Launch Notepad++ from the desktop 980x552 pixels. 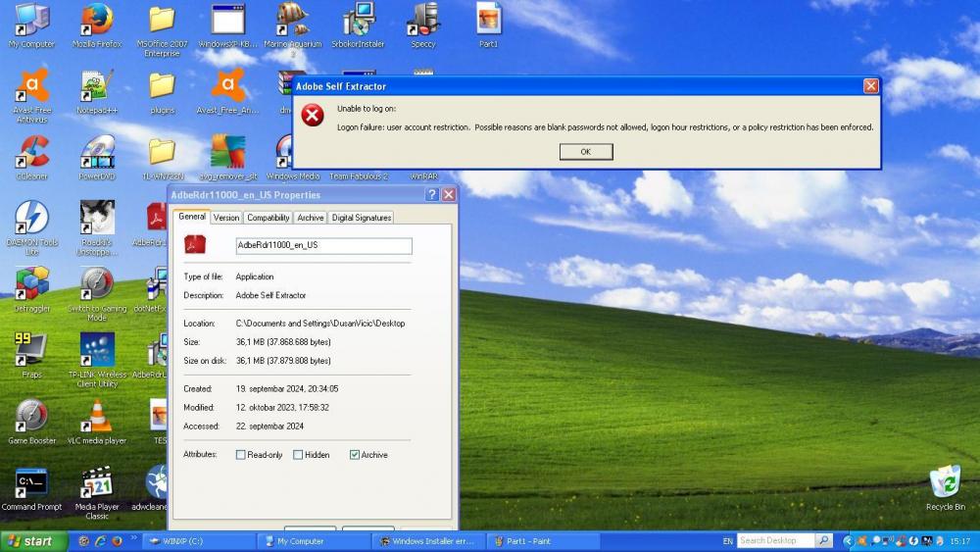(96, 88)
